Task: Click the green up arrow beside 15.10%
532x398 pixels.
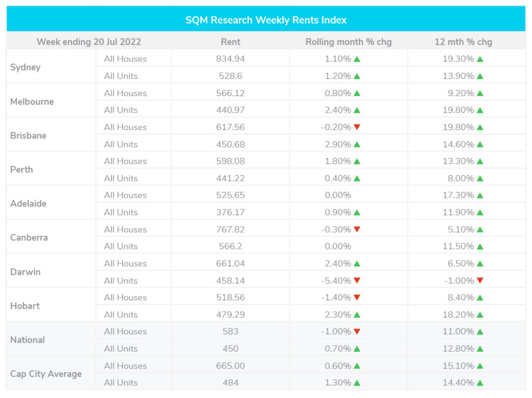Action: (480, 366)
